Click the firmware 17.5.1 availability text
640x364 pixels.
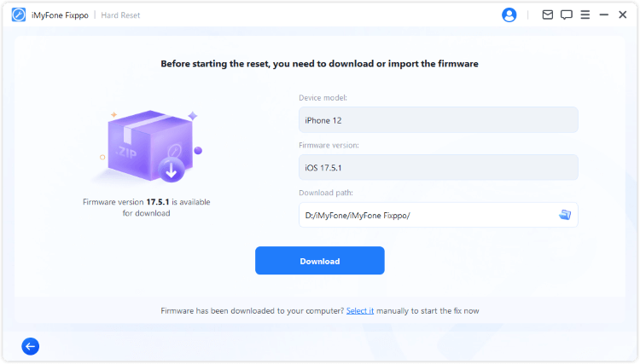click(x=147, y=207)
